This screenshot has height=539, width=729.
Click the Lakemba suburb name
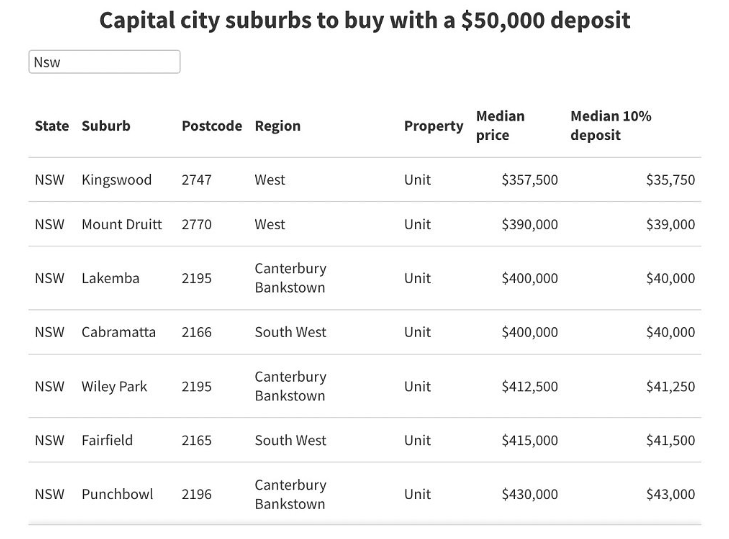[x=110, y=278]
